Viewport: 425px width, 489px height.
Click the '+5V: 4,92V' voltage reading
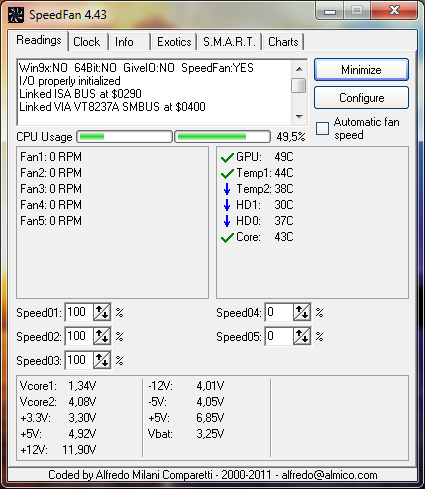click(x=58, y=434)
